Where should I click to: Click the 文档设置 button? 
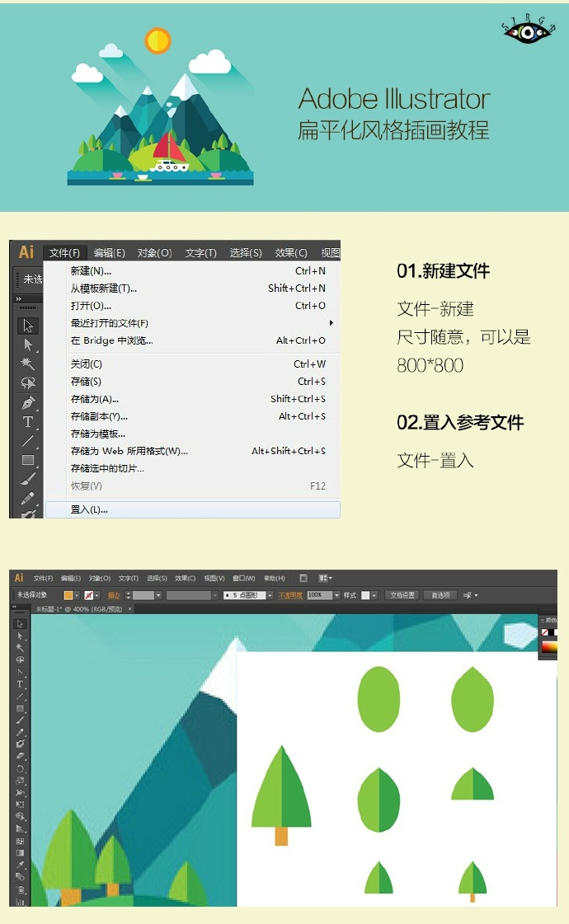click(402, 595)
